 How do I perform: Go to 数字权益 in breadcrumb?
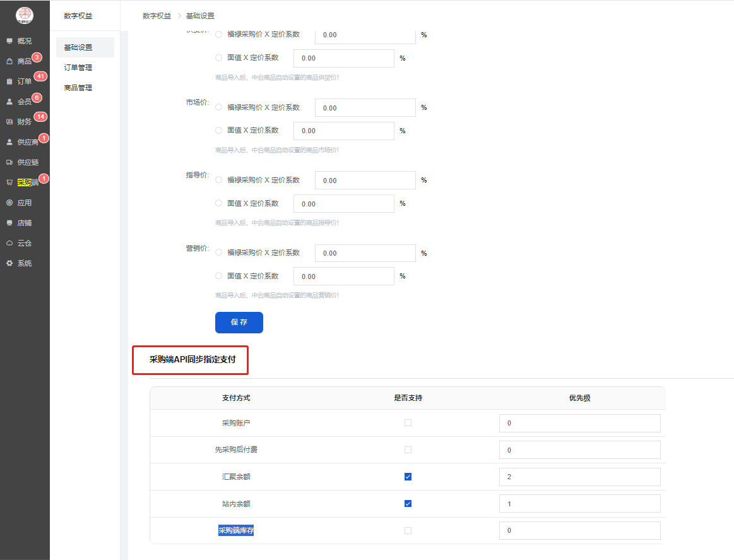[157, 16]
